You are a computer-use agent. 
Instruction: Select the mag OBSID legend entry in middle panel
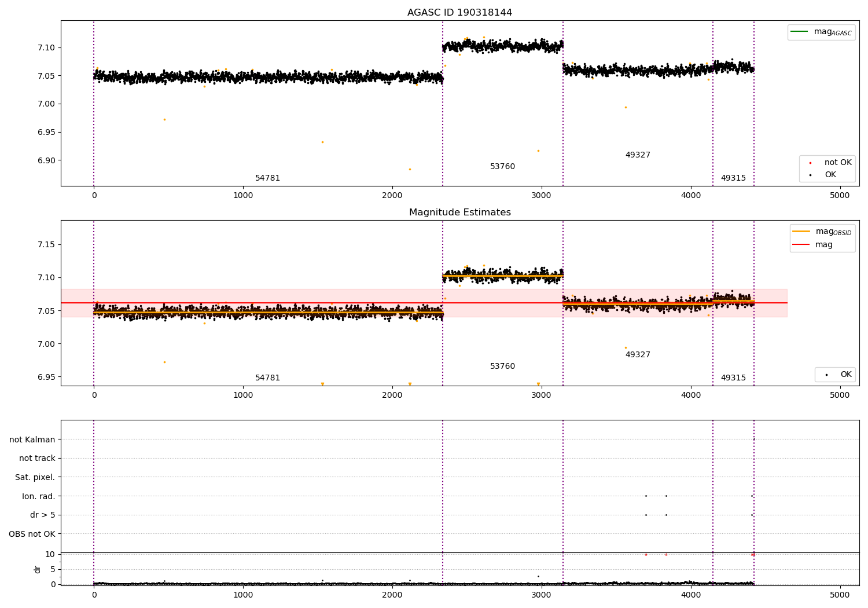822,232
